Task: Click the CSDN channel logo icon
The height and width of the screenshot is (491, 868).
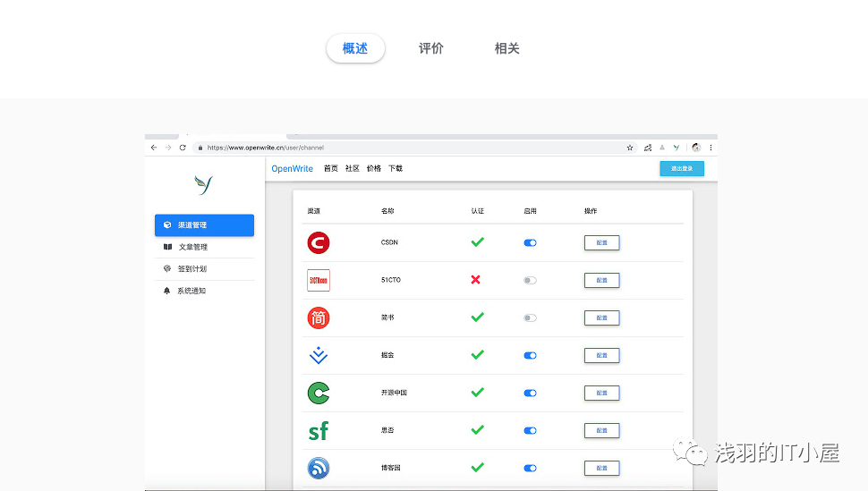Action: 318,242
